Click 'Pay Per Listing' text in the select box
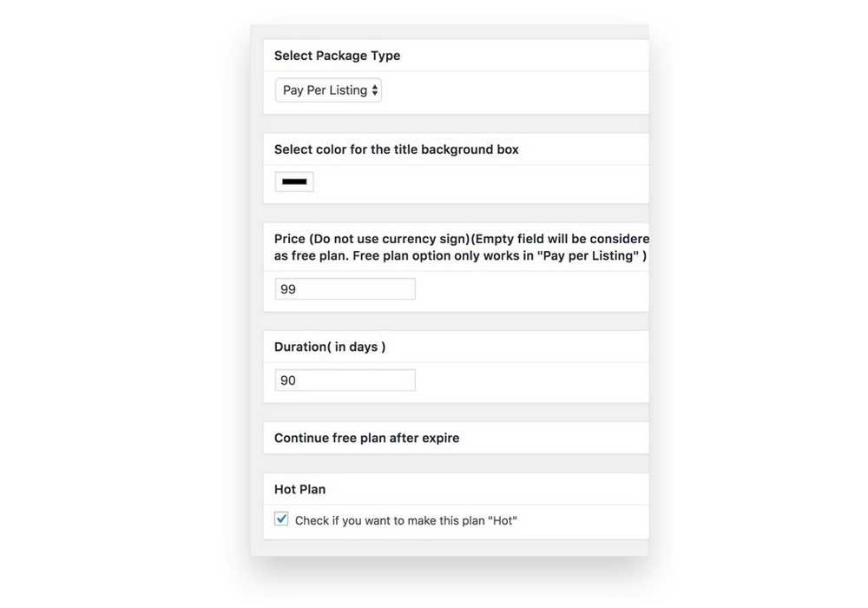The height and width of the screenshot is (608, 868). pos(324,90)
